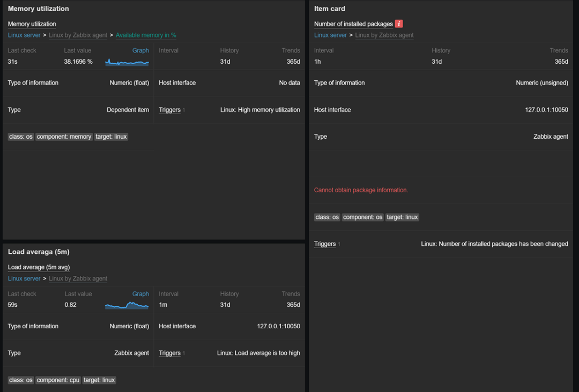Open Triggers link next to Load average is too high
The image size is (579, 392).
tap(169, 353)
